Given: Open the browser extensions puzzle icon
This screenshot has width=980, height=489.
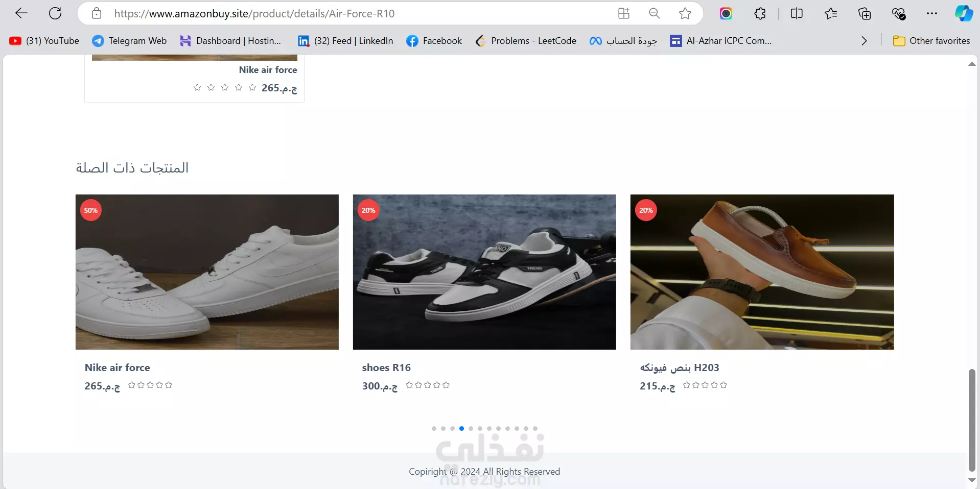Looking at the screenshot, I should (760, 13).
